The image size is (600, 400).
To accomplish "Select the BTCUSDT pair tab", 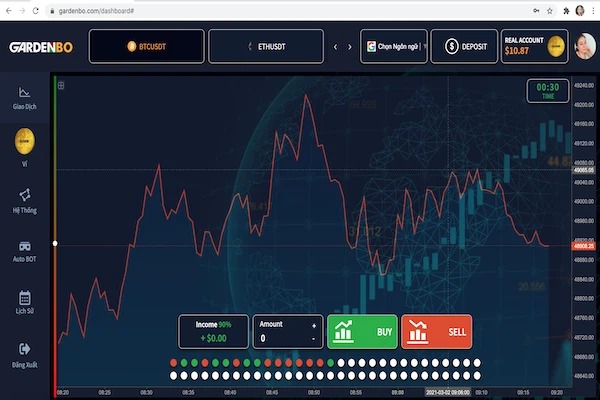I will pos(147,46).
